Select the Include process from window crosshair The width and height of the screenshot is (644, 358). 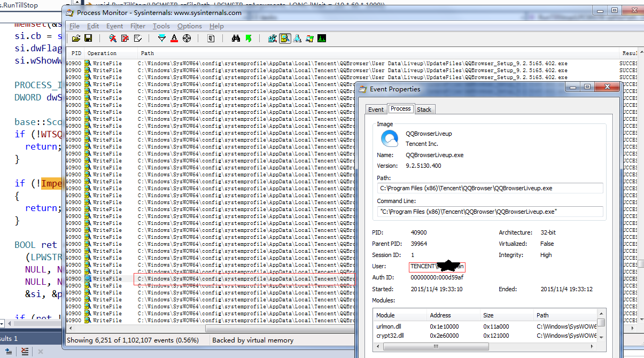(187, 38)
